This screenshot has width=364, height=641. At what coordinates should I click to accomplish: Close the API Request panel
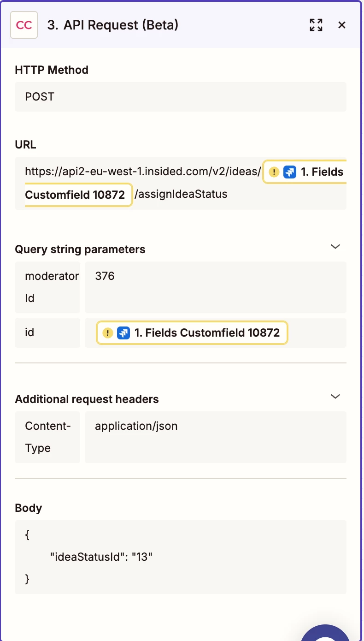pyautogui.click(x=342, y=25)
